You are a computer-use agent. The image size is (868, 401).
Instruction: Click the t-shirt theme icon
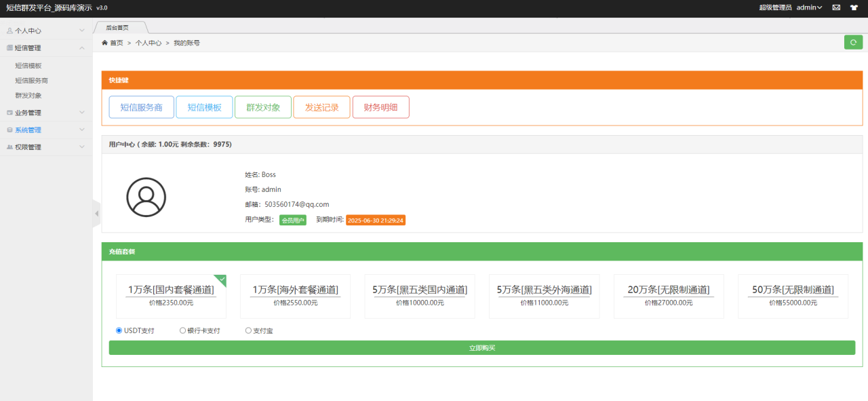click(853, 7)
